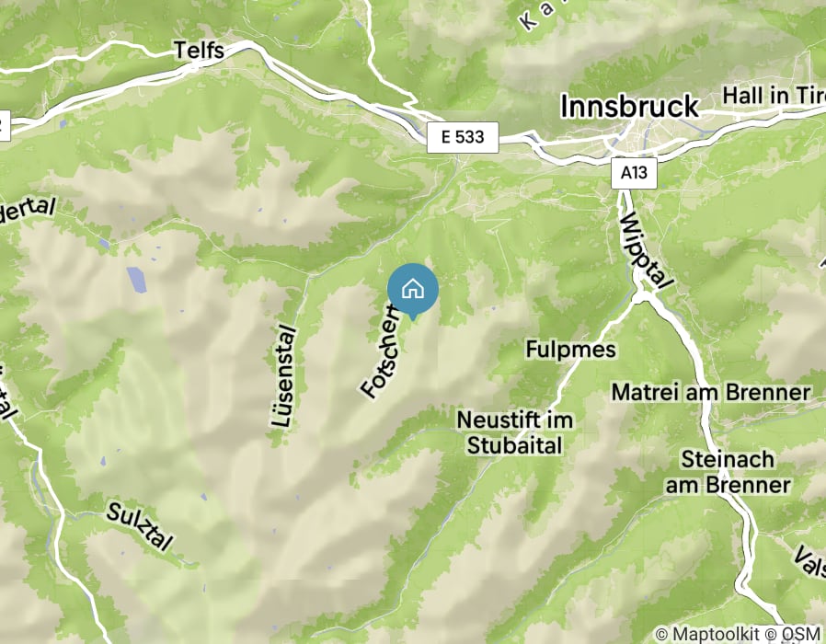Click the Sulztal valley label
The height and width of the screenshot is (644, 826).
coord(140,526)
